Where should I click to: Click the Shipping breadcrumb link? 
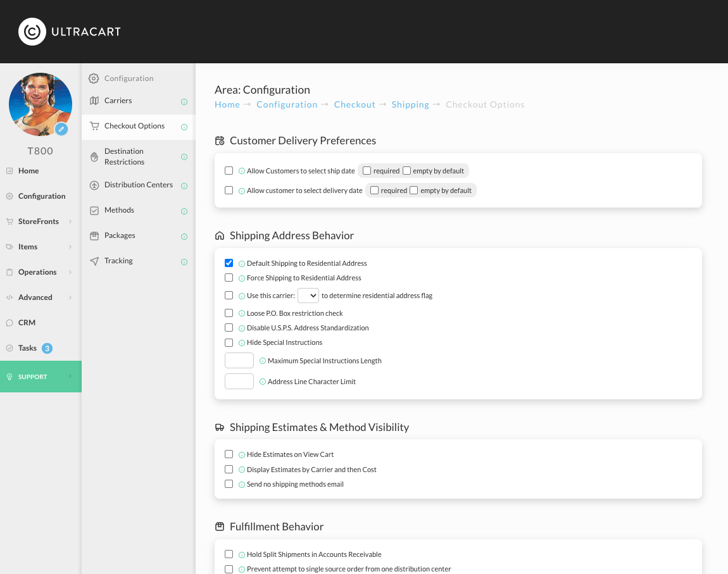pyautogui.click(x=410, y=104)
